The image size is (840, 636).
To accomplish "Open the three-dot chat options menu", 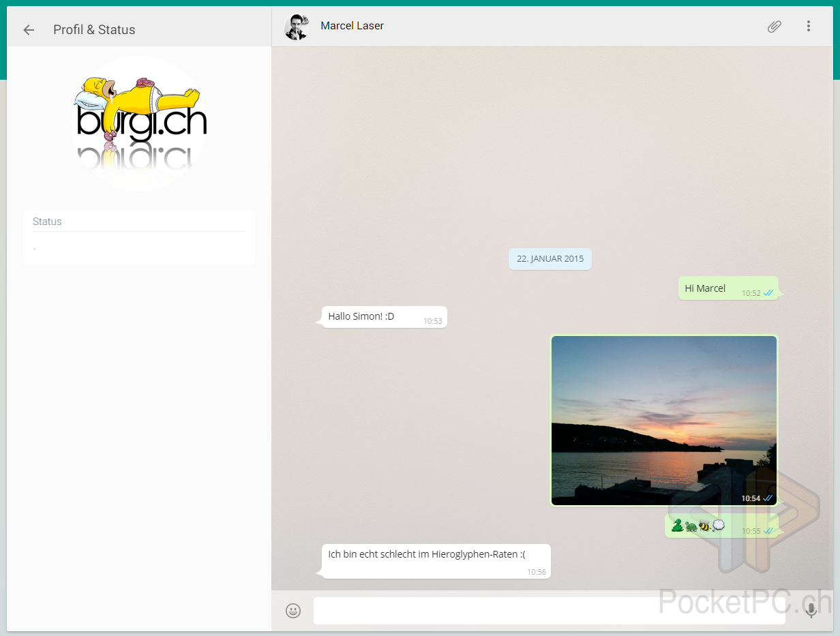I will pos(809,27).
